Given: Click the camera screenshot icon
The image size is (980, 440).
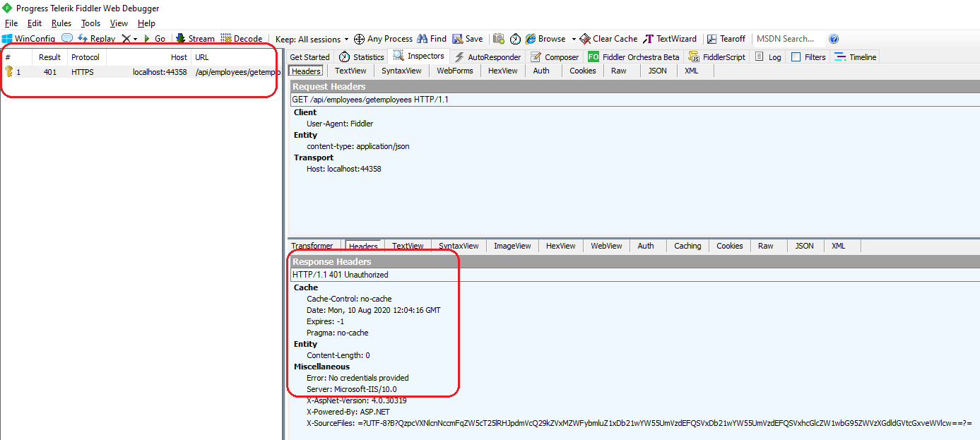Looking at the screenshot, I should pyautogui.click(x=499, y=39).
